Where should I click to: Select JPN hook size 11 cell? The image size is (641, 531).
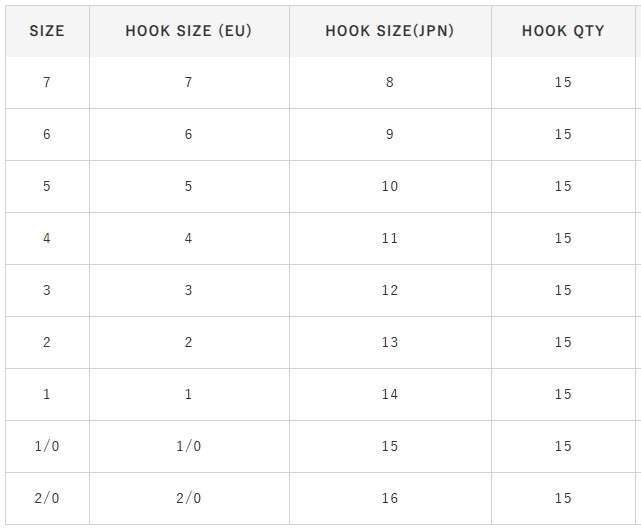coord(390,238)
